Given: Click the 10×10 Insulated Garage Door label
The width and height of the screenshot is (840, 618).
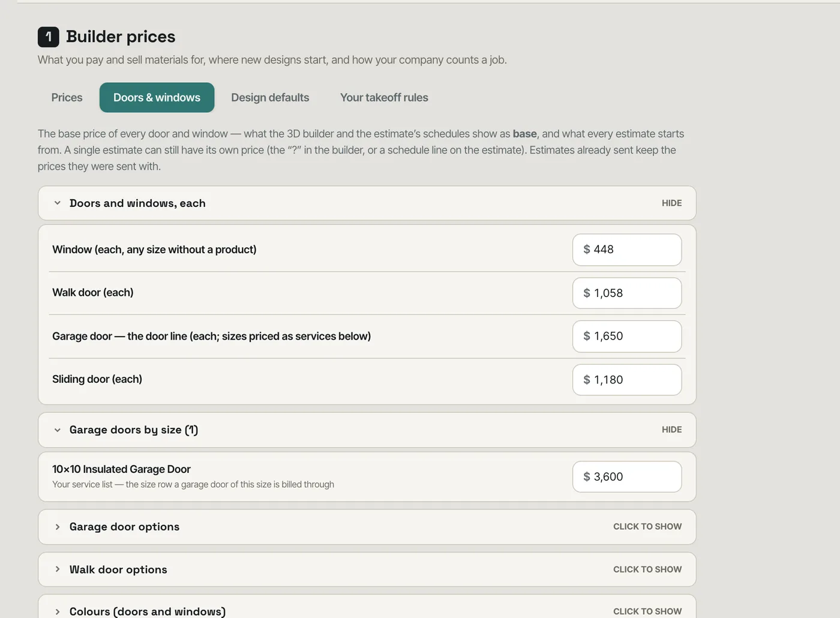Looking at the screenshot, I should 121,469.
